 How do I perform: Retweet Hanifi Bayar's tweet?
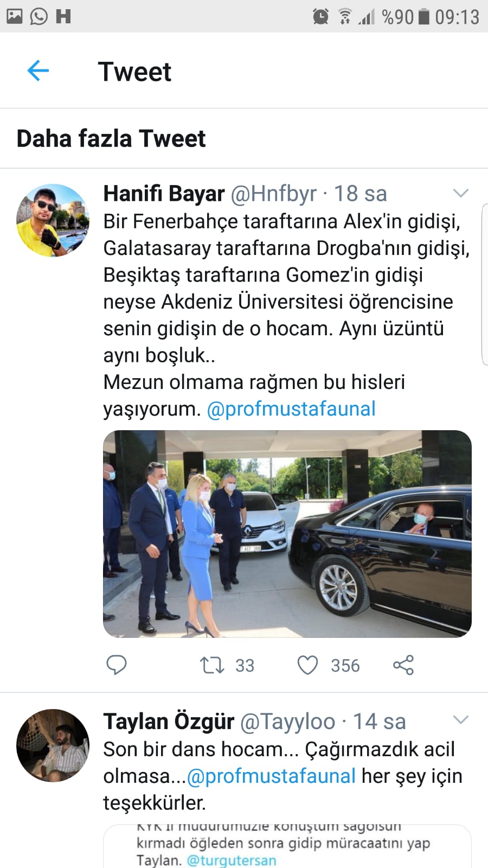point(212,665)
